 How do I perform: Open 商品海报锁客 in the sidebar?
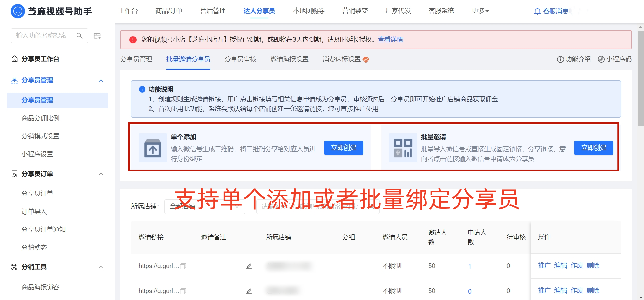41,287
